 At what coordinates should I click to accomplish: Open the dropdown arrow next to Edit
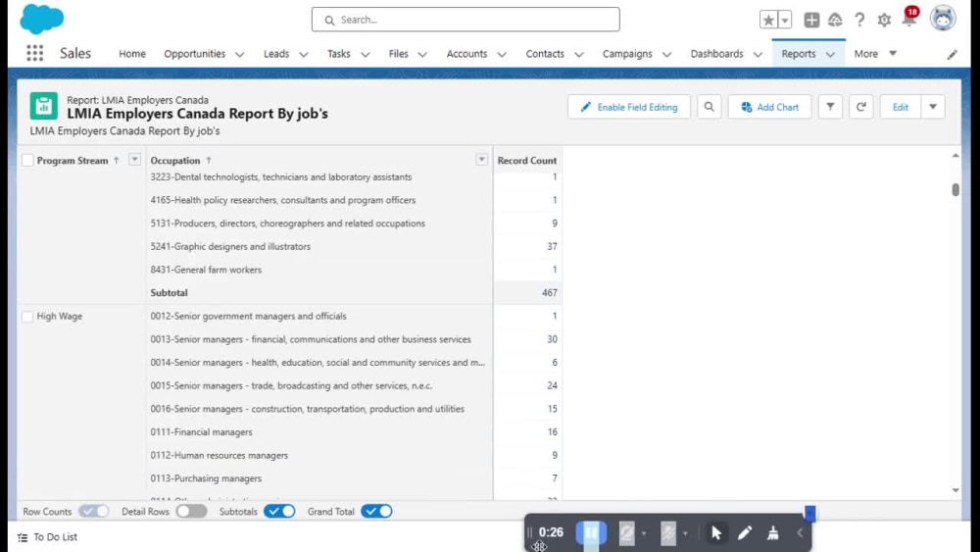tap(933, 107)
